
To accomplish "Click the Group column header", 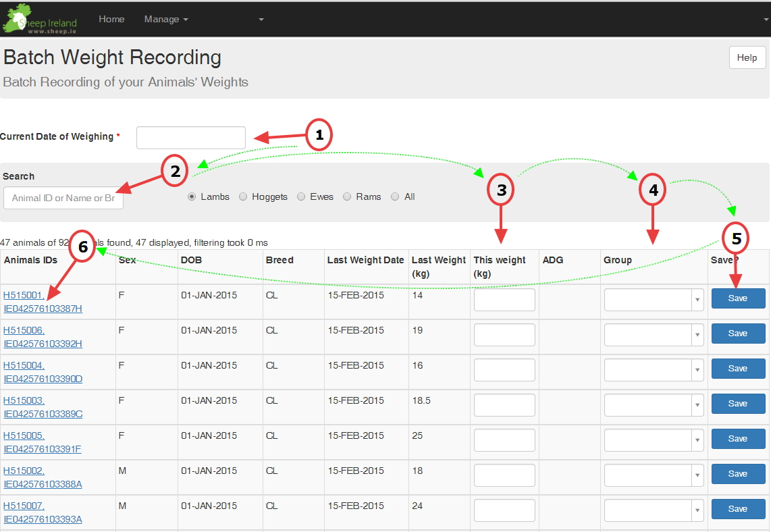I will [618, 260].
